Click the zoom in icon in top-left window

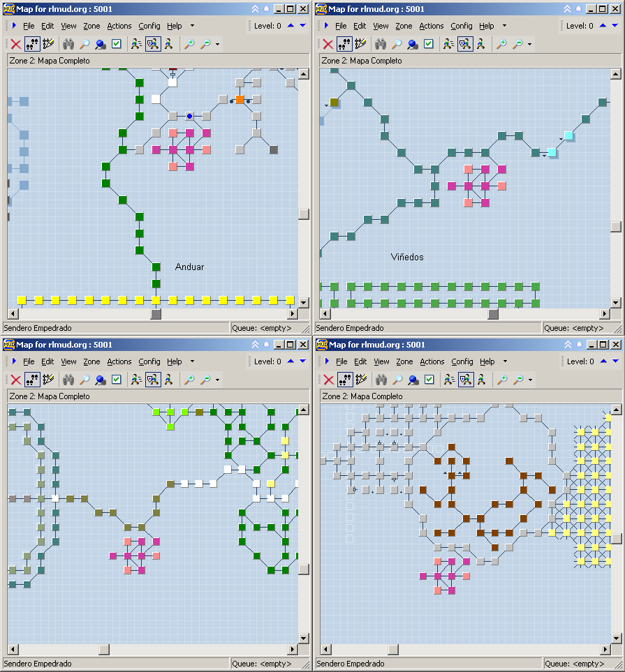[x=189, y=44]
